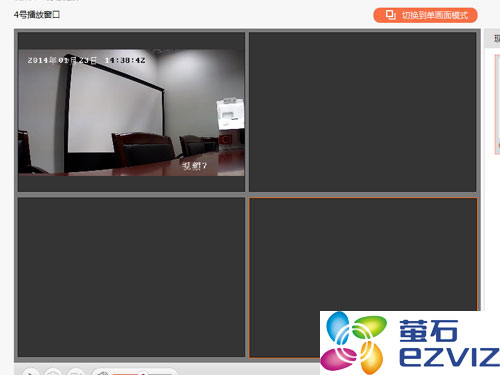Mute audio using the speaker icon

coord(103,373)
